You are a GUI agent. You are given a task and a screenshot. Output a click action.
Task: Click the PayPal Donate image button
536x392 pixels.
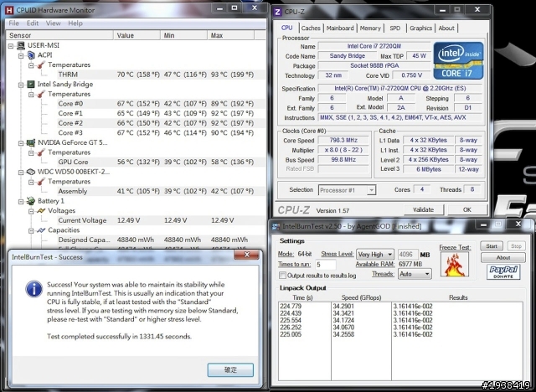[x=503, y=271]
